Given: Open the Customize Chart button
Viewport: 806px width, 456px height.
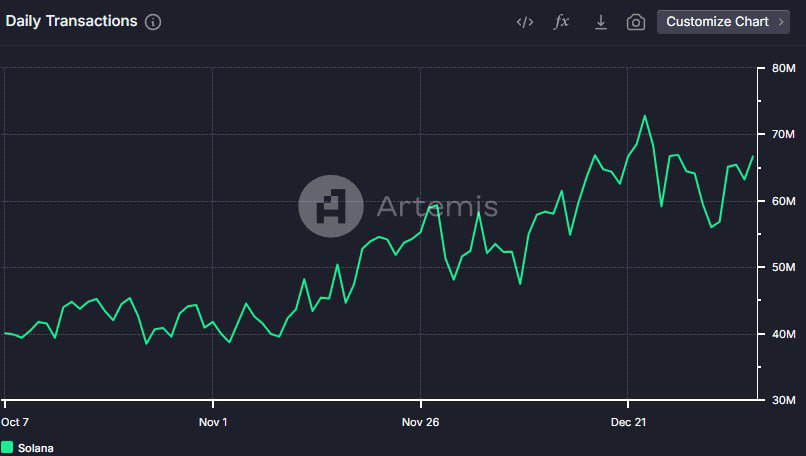Looking at the screenshot, I should coord(717,22).
